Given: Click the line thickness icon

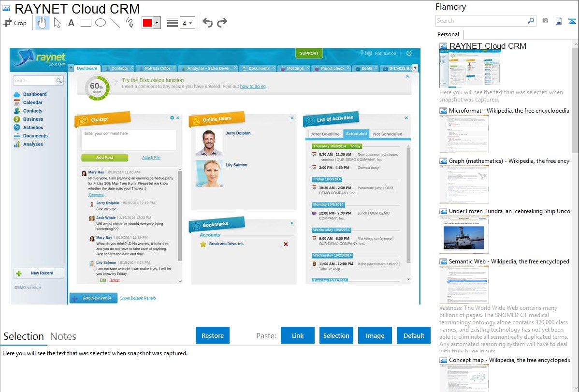Looking at the screenshot, I should click(173, 23).
